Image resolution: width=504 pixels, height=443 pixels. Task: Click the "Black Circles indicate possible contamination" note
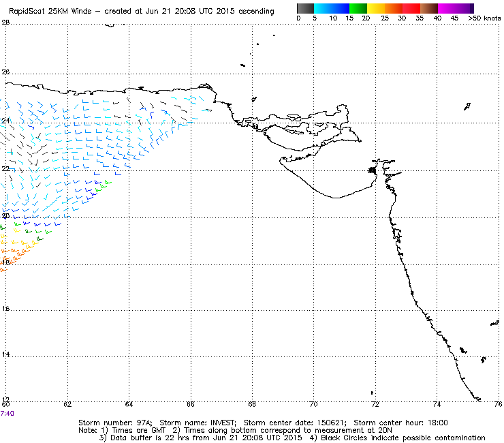pos(403,438)
